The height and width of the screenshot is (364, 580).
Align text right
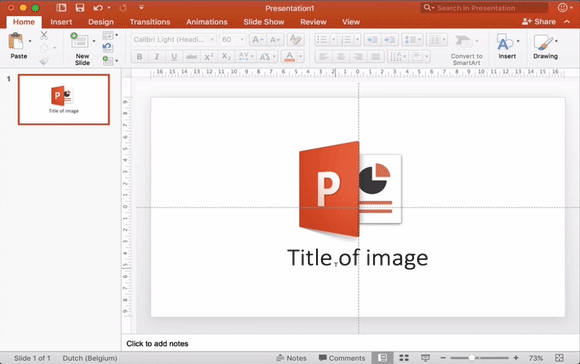pyautogui.click(x=358, y=57)
